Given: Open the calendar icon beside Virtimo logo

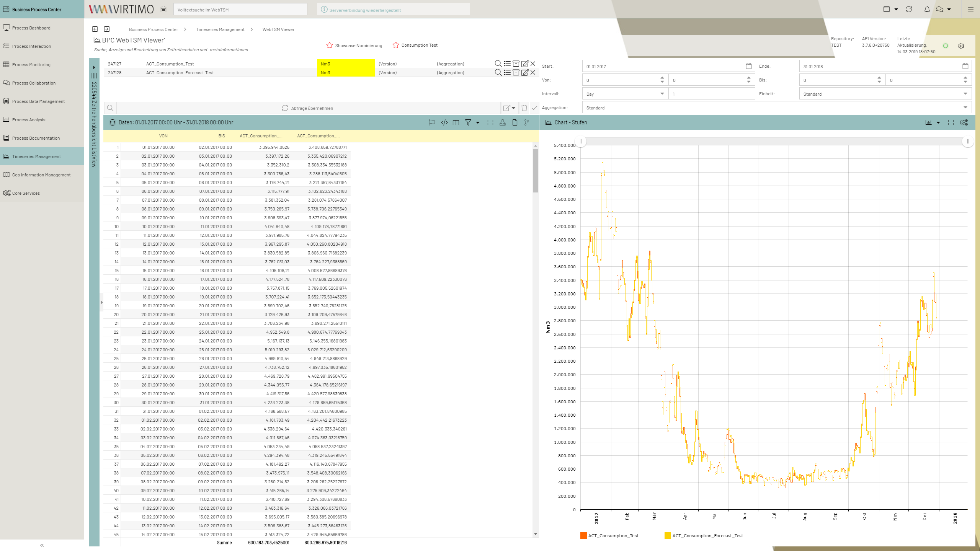Looking at the screenshot, I should click(163, 10).
